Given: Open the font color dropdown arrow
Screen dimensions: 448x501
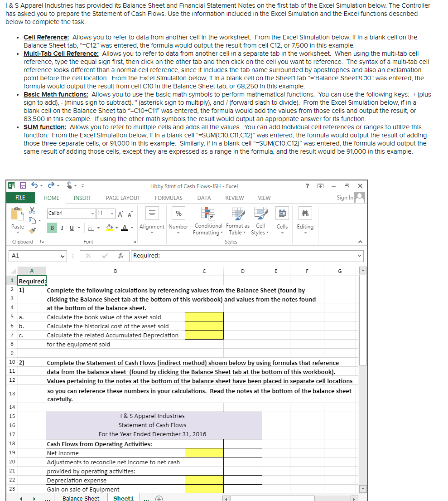Looking at the screenshot, I should pos(132,228).
